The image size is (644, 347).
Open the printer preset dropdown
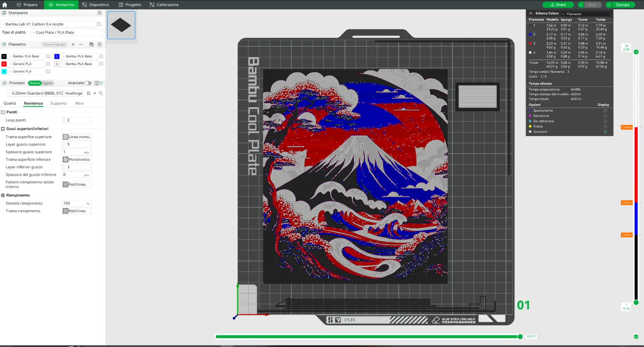point(49,24)
